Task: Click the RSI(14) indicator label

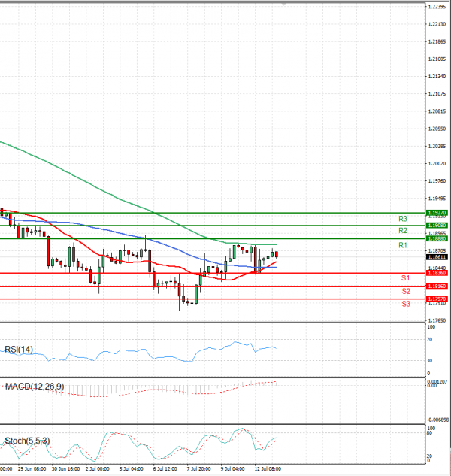Action: tap(19, 350)
